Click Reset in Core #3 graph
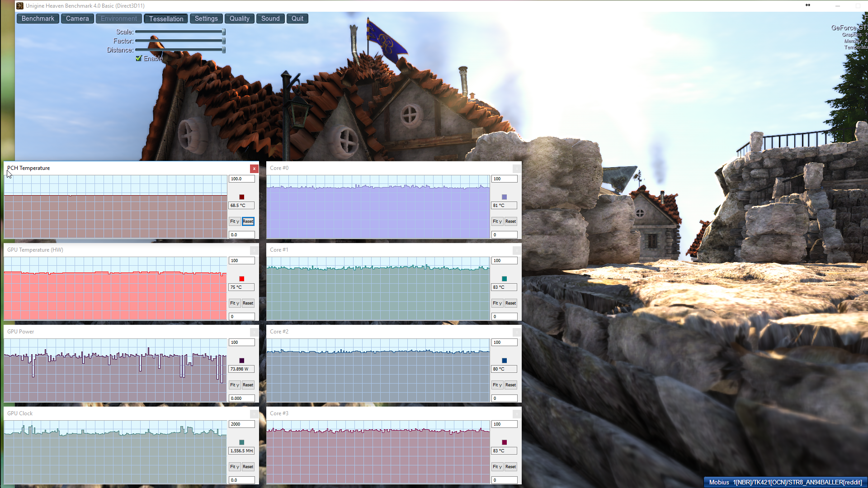This screenshot has height=488, width=868. pyautogui.click(x=511, y=467)
